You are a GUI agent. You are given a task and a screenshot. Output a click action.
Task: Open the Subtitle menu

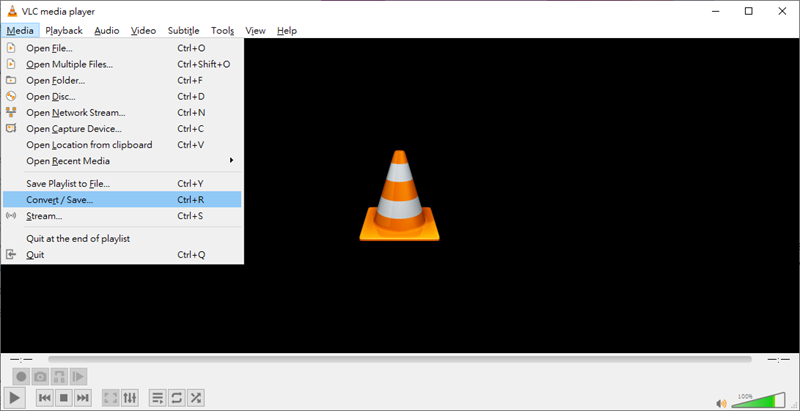tap(184, 31)
